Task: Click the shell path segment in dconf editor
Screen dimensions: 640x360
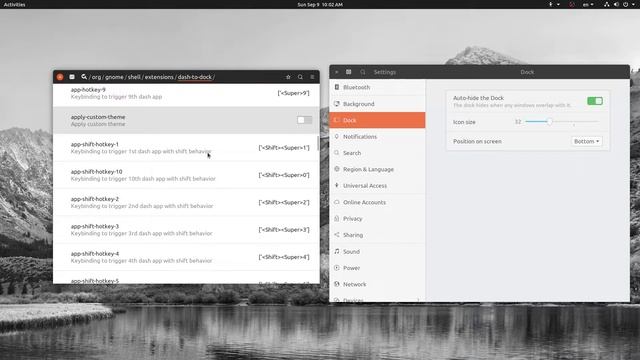Action: [134, 77]
